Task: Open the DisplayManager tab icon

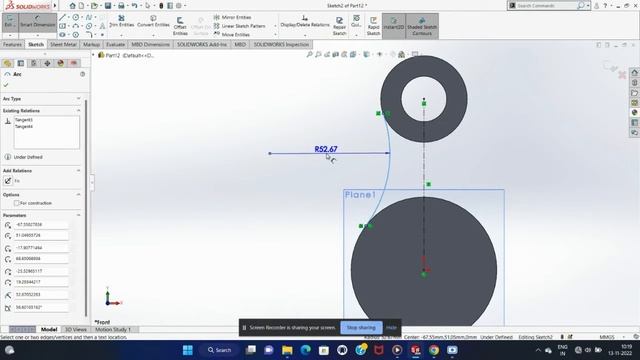Action: coord(60,63)
